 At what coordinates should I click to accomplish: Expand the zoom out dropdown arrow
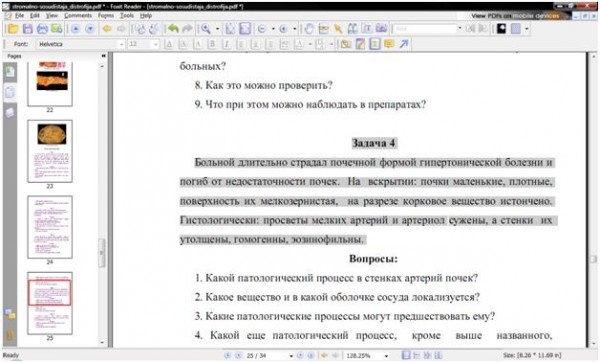click(x=273, y=29)
